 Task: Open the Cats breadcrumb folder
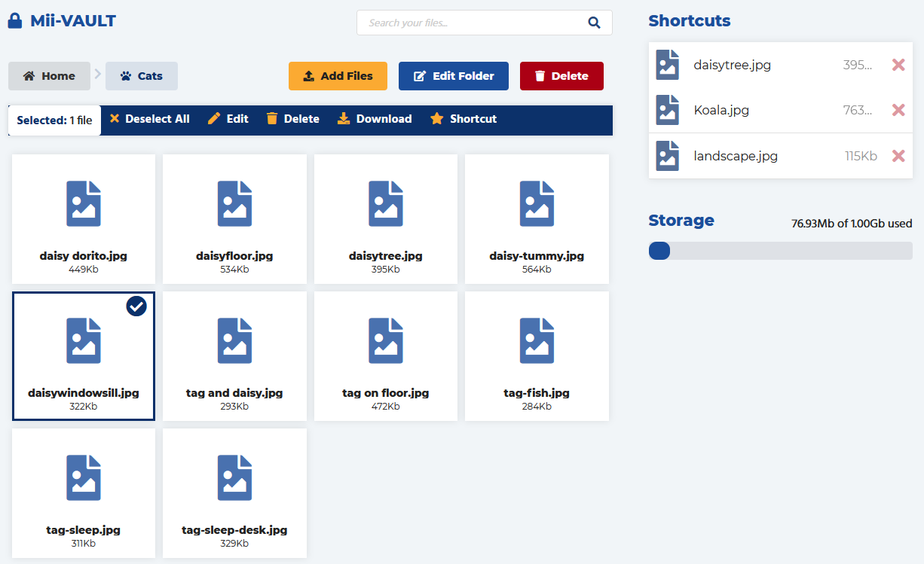(x=142, y=76)
